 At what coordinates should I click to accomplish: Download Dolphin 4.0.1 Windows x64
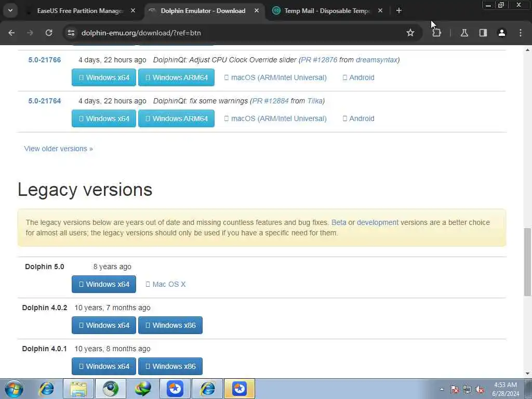pyautogui.click(x=104, y=366)
